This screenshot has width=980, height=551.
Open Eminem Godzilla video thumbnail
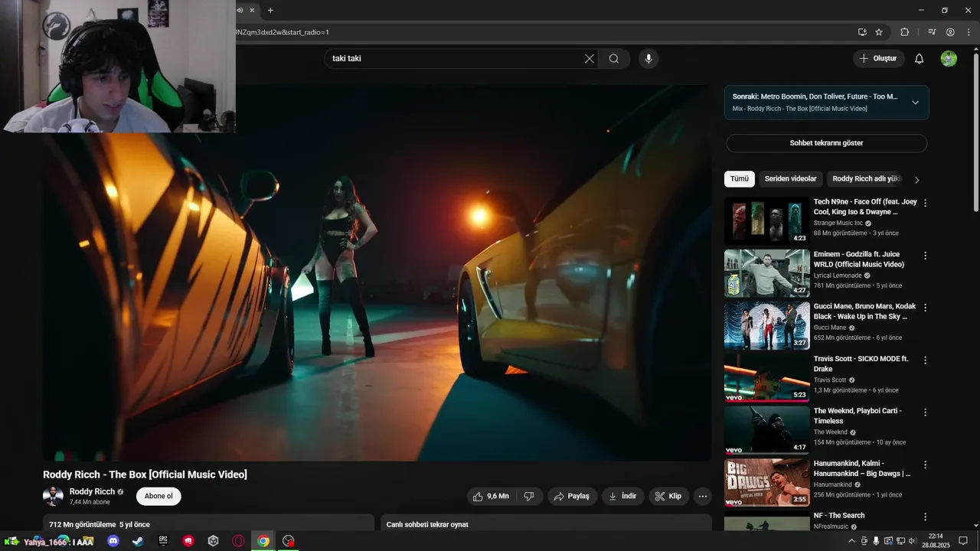pos(766,273)
